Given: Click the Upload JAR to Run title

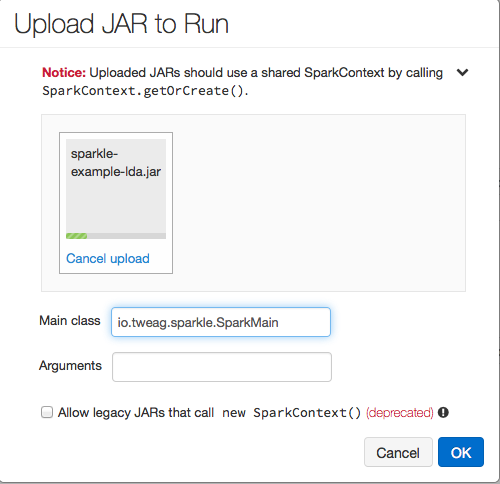Looking at the screenshot, I should click(x=121, y=24).
